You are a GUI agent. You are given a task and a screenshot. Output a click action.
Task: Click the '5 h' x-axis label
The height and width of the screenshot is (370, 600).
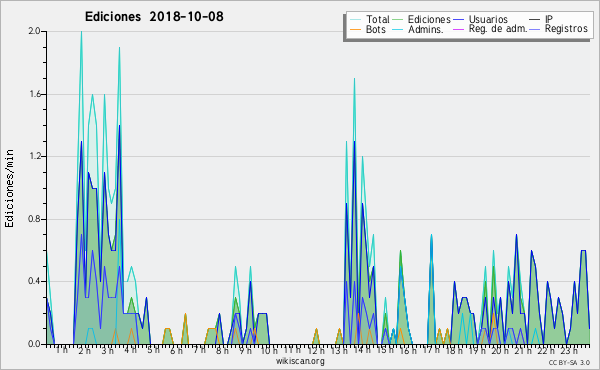pyautogui.click(x=153, y=350)
